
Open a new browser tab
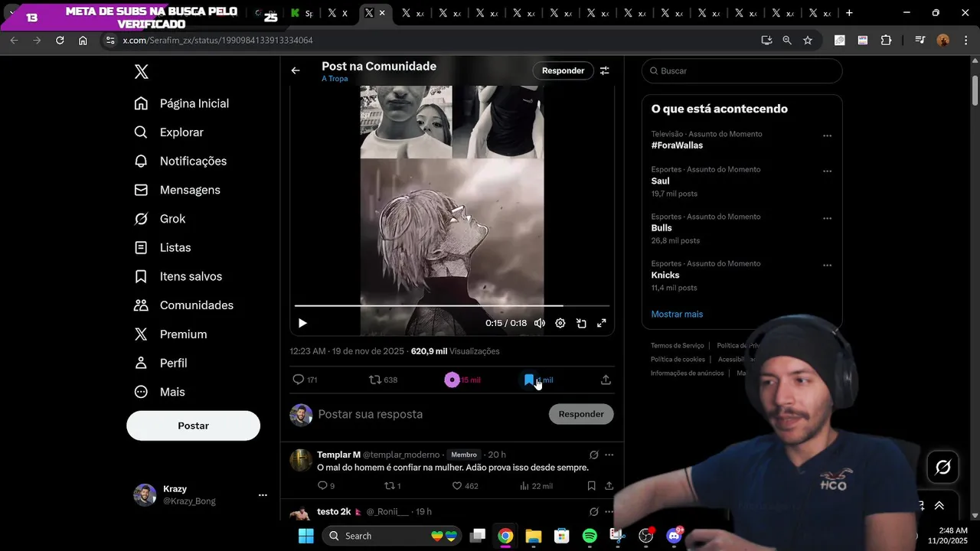pos(849,13)
